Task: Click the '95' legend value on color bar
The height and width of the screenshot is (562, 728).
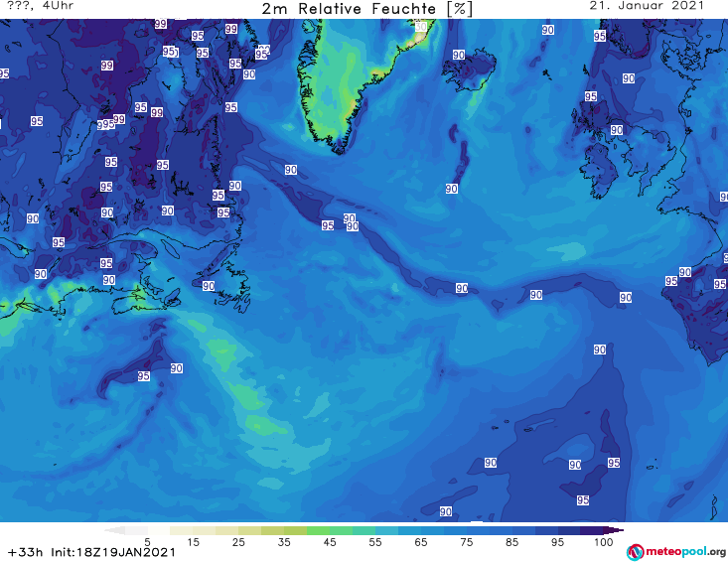Action: [557, 541]
